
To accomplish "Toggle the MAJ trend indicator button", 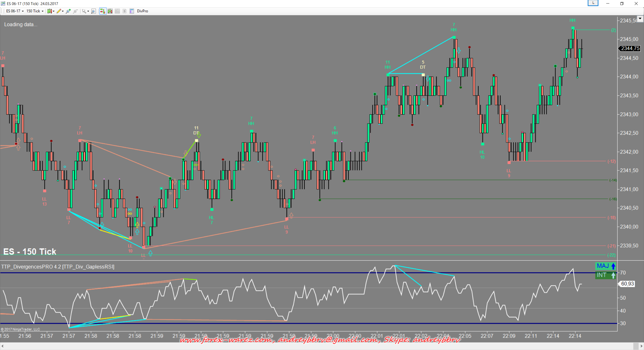I will (606, 266).
